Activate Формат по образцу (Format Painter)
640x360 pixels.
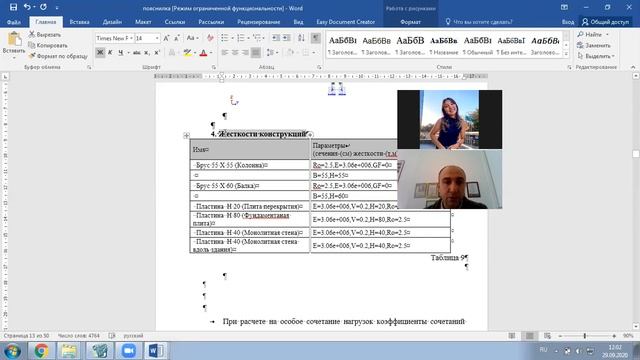click(58, 56)
